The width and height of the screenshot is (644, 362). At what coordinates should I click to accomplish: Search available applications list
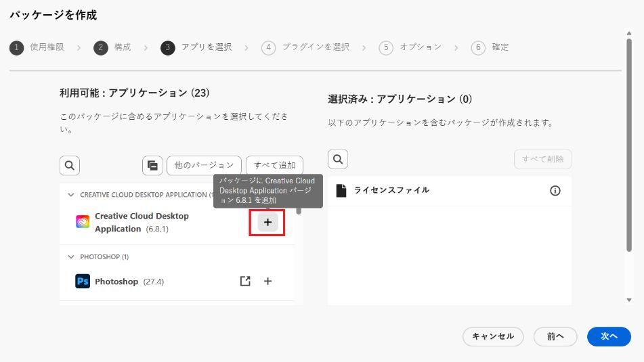(70, 165)
